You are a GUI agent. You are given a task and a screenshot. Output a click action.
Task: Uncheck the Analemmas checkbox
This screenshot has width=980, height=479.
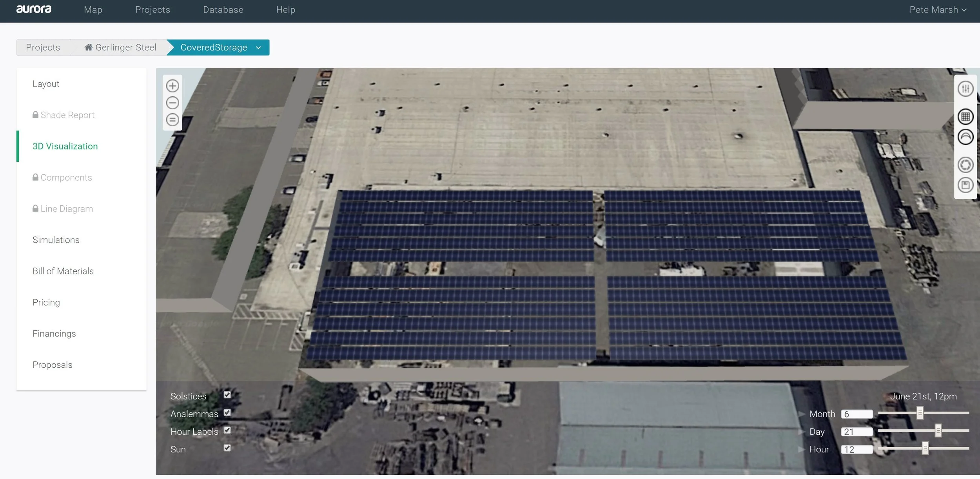point(227,412)
